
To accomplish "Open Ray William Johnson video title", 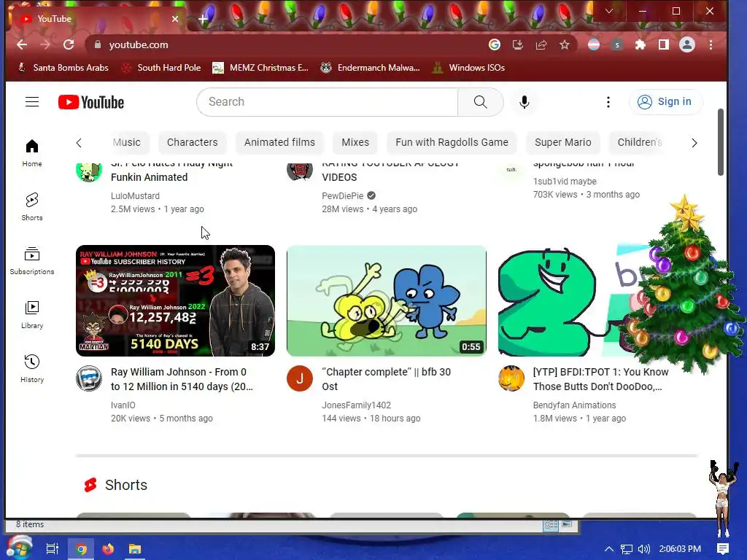I will pyautogui.click(x=182, y=379).
